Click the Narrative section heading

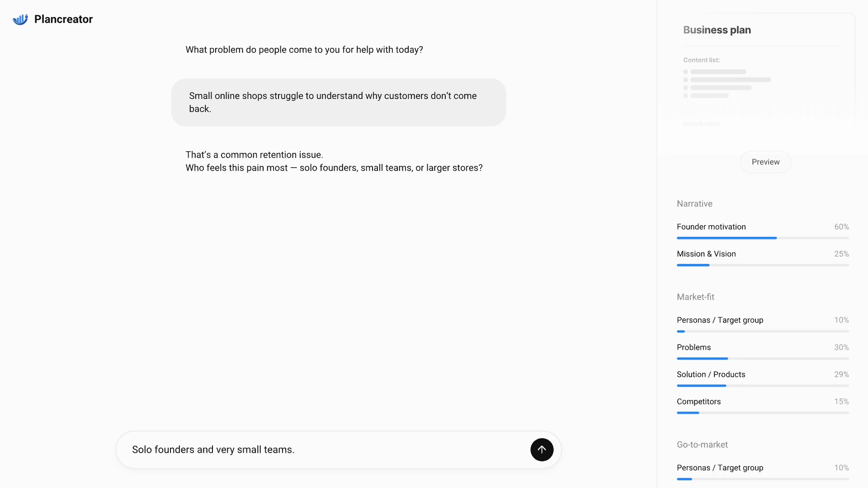point(694,204)
